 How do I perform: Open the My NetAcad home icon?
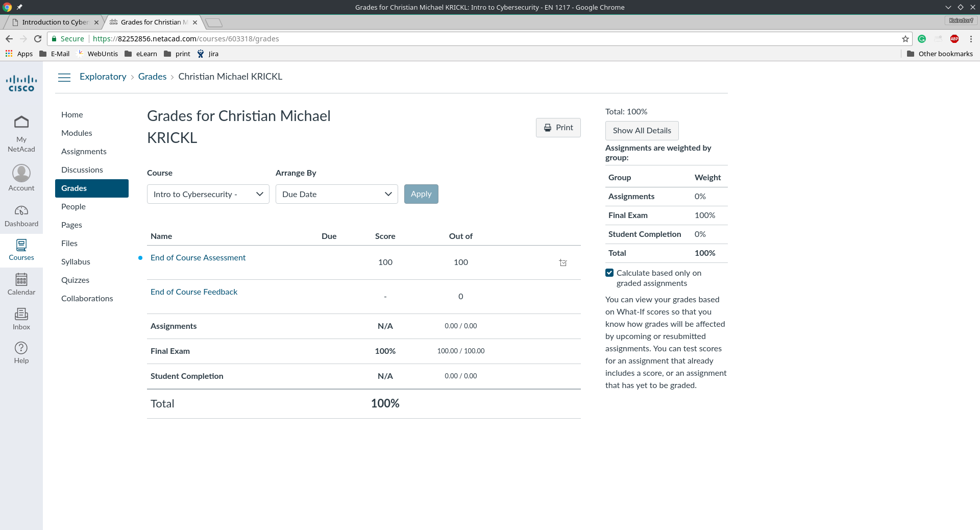coord(21,123)
